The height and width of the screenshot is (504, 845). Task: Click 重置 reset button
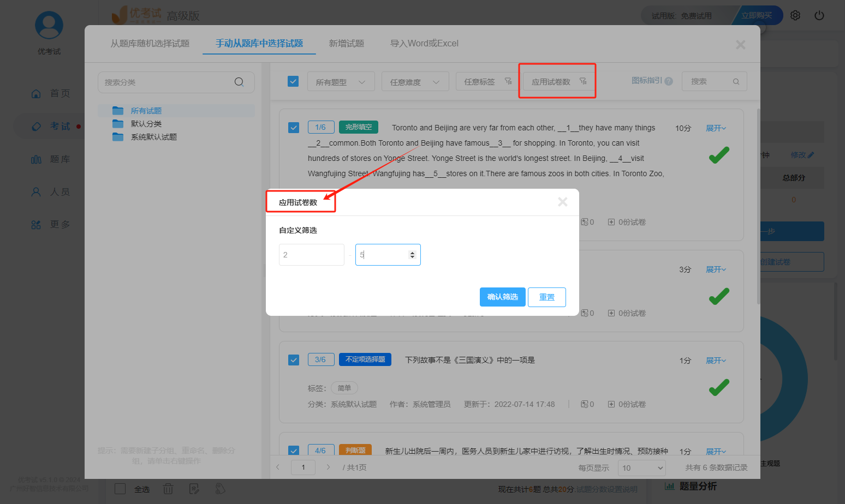pyautogui.click(x=547, y=297)
